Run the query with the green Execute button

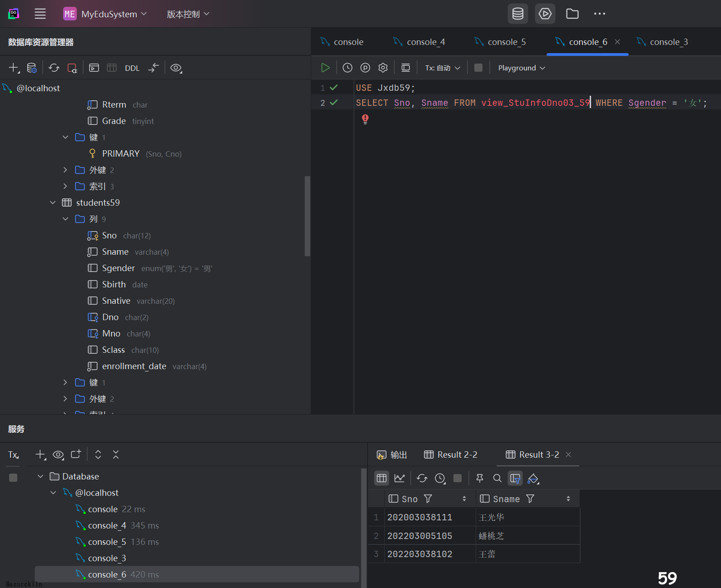325,68
